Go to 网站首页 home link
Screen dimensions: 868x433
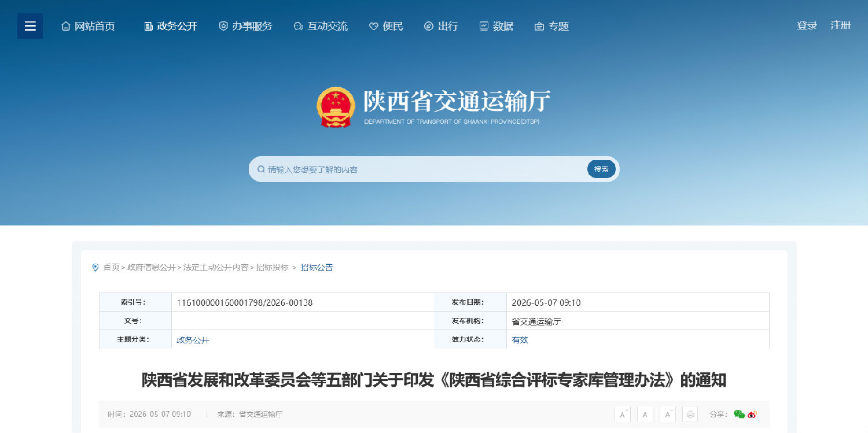click(88, 26)
